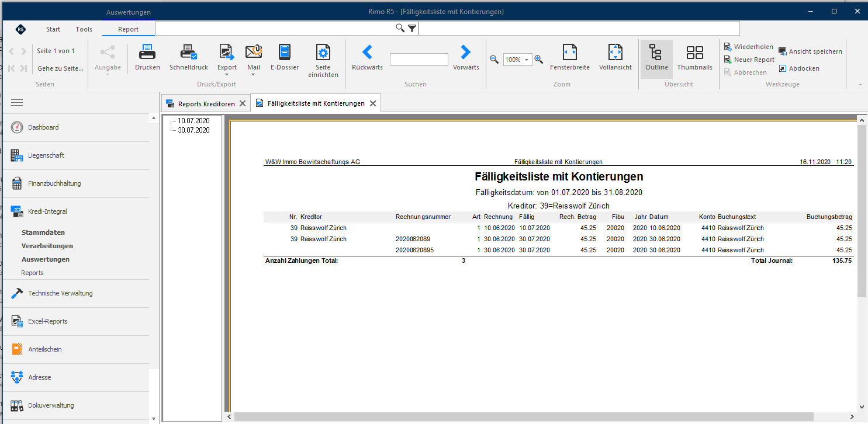
Task: Collapse the sidebar with hamburger menu
Action: click(x=17, y=103)
